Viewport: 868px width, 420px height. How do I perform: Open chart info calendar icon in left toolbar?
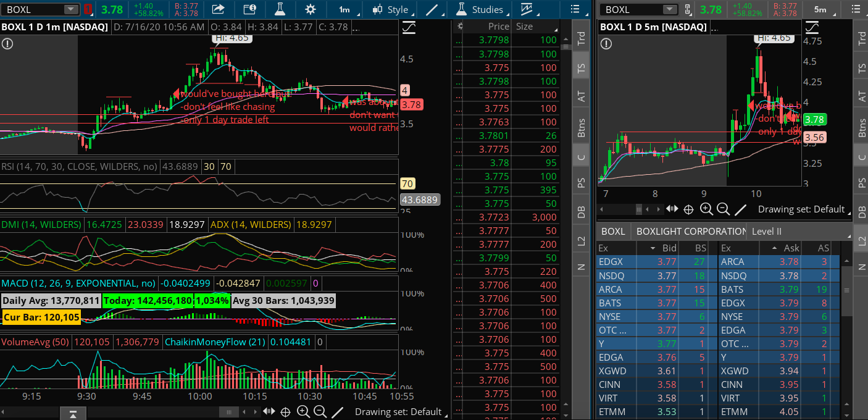pos(249,9)
